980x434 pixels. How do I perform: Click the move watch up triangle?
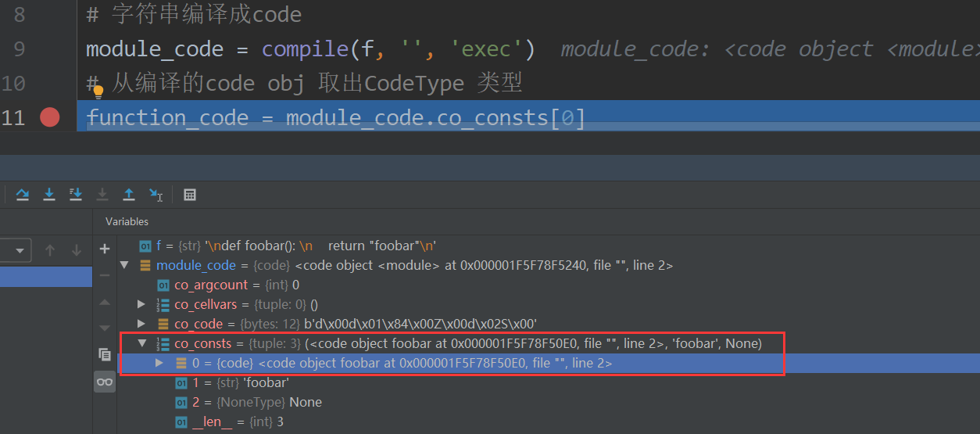105,302
